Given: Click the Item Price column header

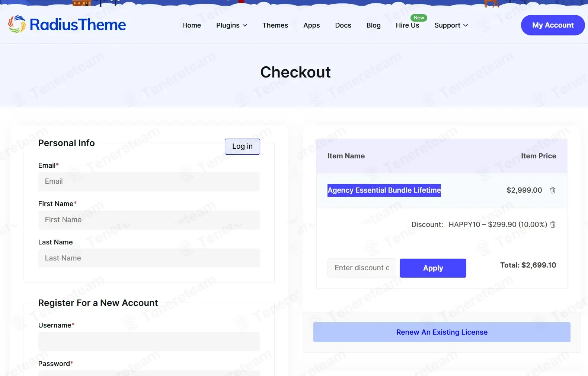Looking at the screenshot, I should coord(539,156).
